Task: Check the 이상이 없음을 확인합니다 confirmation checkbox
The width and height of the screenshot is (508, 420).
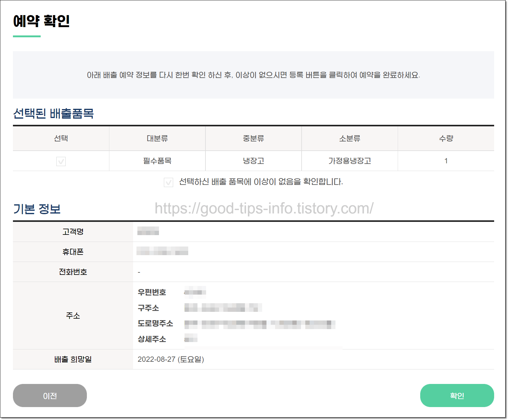Action: click(169, 182)
